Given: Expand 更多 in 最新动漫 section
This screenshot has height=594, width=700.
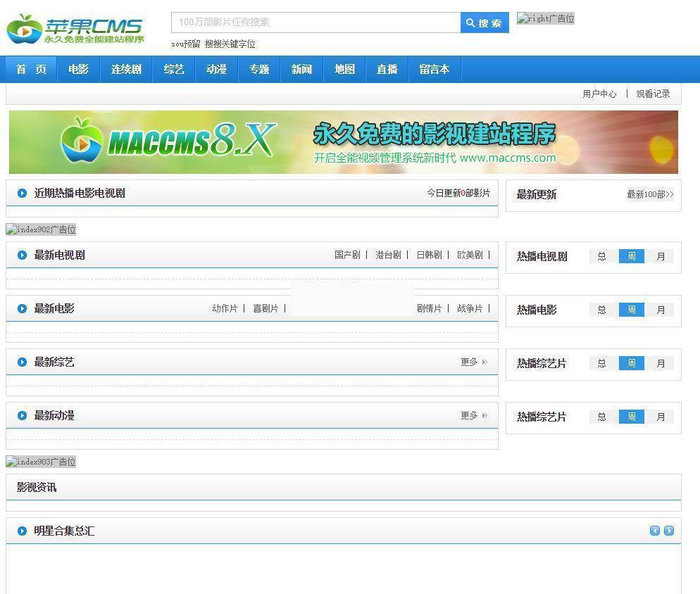Looking at the screenshot, I should click(x=474, y=415).
